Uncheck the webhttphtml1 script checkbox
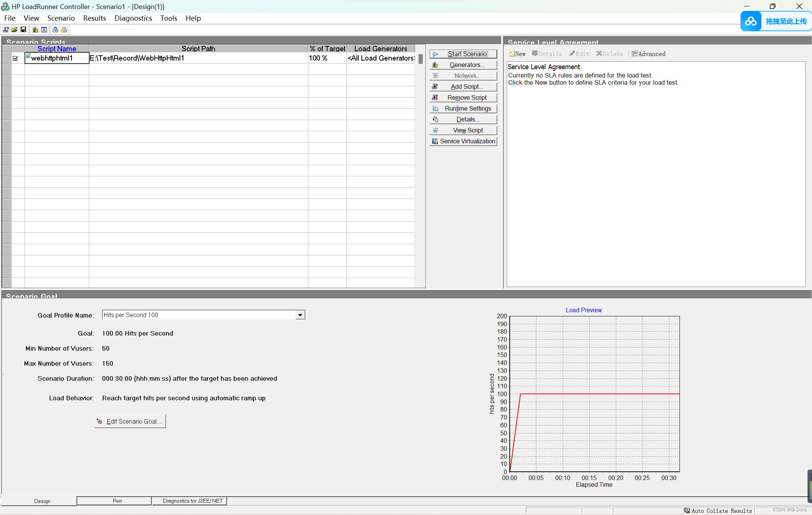Viewport: 812px width, 515px height. (15, 58)
